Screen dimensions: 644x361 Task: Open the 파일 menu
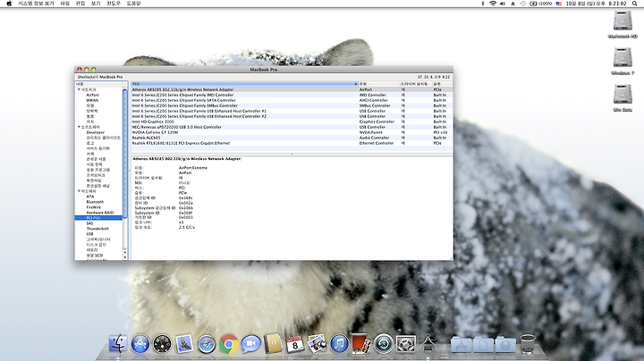pyautogui.click(x=65, y=4)
